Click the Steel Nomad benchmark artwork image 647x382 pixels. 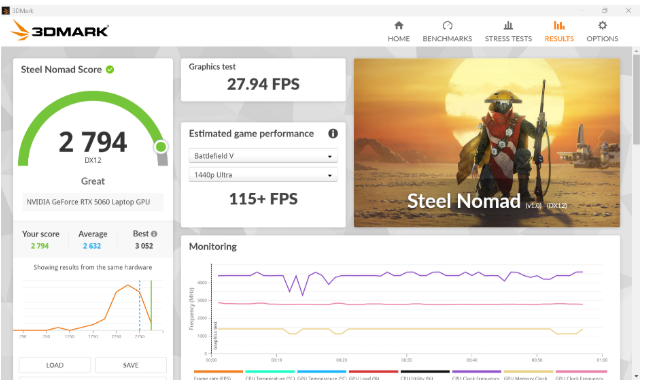[487, 142]
